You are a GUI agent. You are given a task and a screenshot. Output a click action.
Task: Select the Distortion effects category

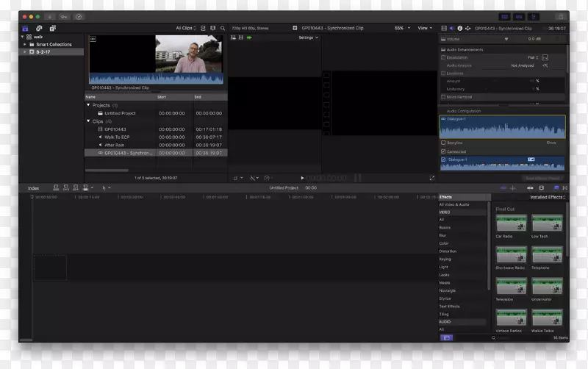click(x=448, y=251)
